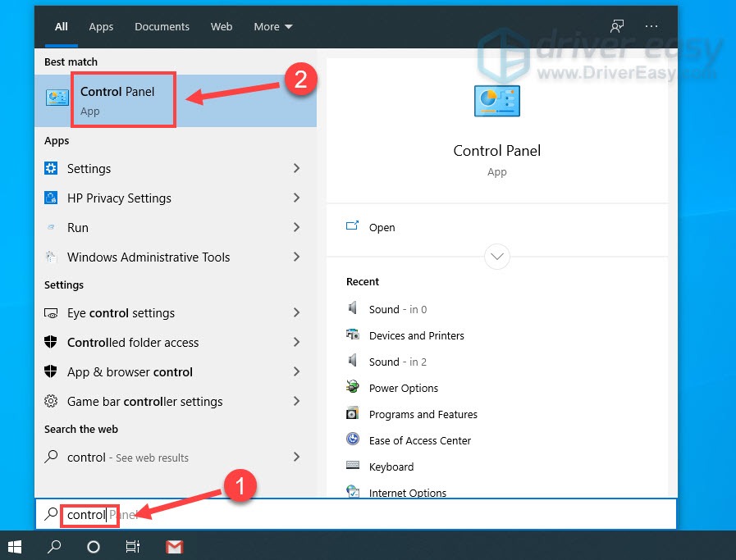This screenshot has width=736, height=560.
Task: Expand the HP Privacy Settings arrow
Action: tap(296, 198)
